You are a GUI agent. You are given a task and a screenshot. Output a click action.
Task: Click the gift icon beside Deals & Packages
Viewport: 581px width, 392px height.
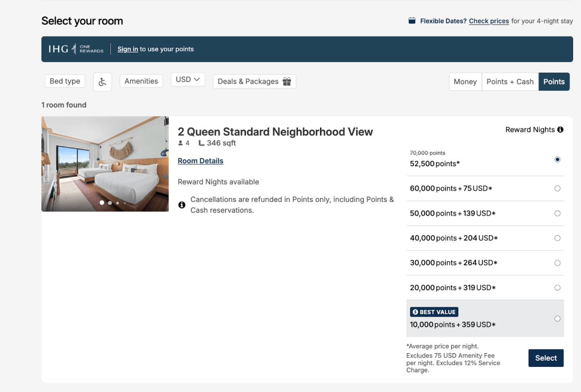coord(287,82)
